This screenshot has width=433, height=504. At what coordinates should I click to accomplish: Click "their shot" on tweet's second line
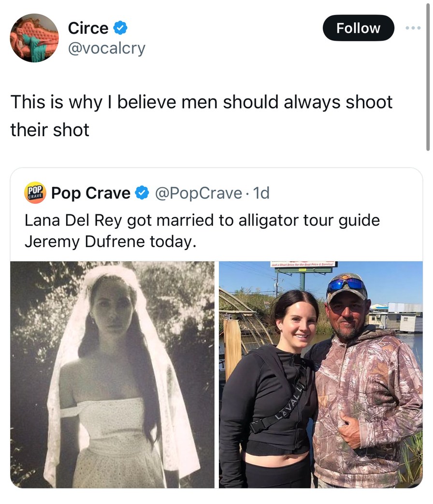pyautogui.click(x=50, y=130)
